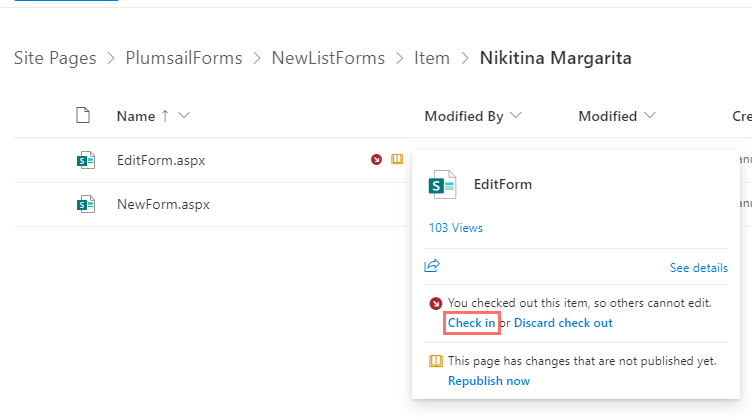The image size is (752, 420).
Task: Click the NewForm.aspx SharePoint file icon
Action: [x=86, y=204]
